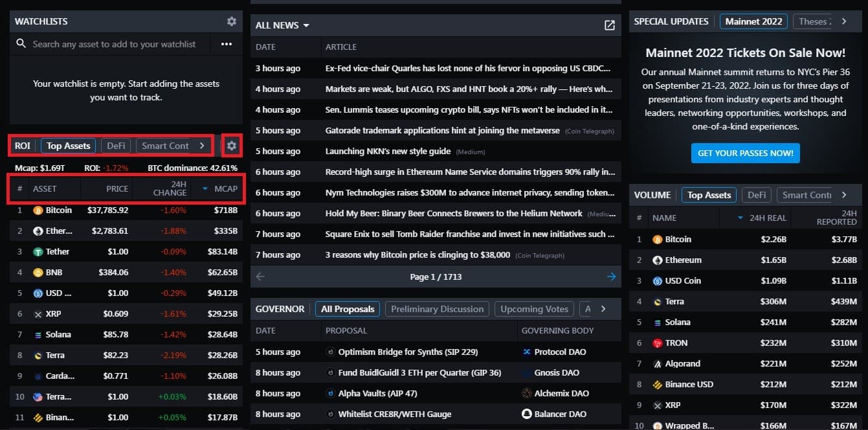Screen dimensions: 868x430
Task: Click Algorand icon in Volume panel
Action: 658,364
